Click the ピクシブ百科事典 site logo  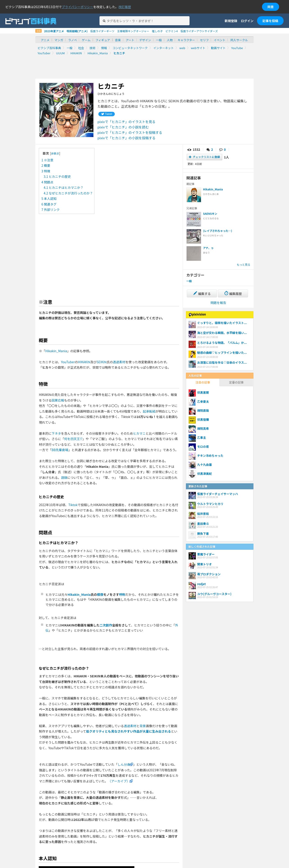tap(31, 21)
